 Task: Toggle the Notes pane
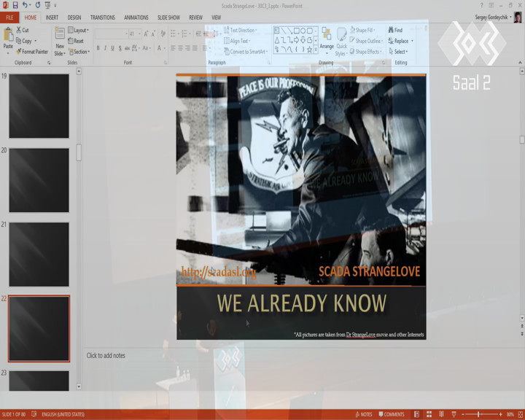click(364, 414)
